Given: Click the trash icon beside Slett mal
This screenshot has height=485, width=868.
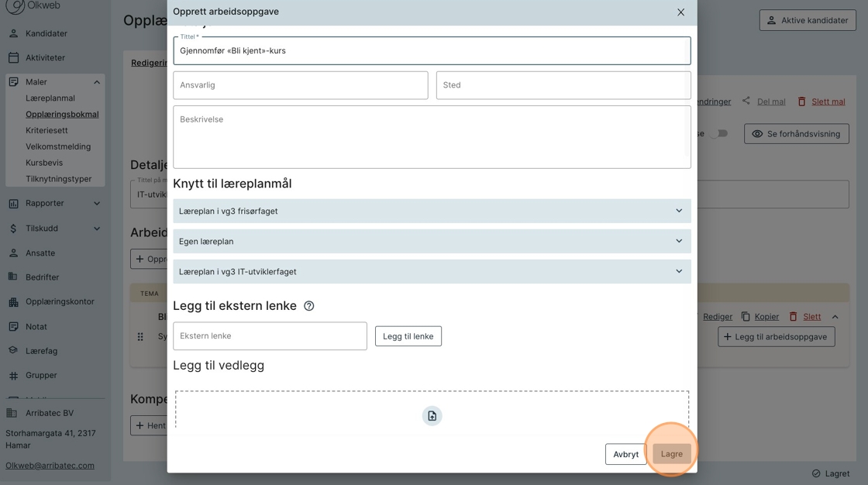Looking at the screenshot, I should (801, 101).
